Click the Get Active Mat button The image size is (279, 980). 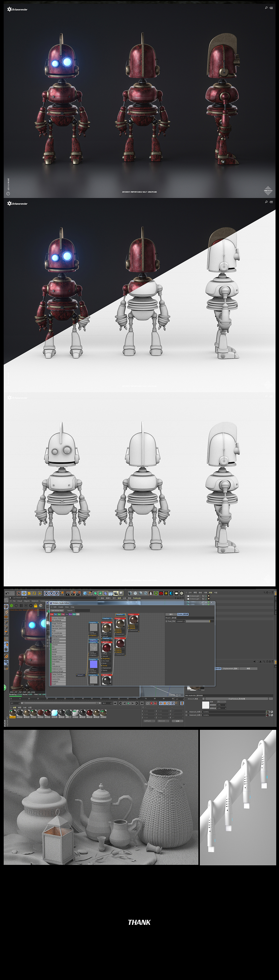pos(57,611)
